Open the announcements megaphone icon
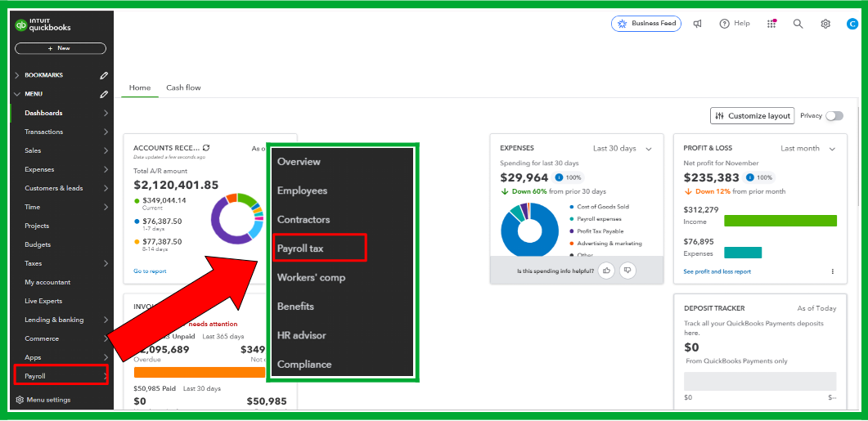868x421 pixels. (698, 24)
